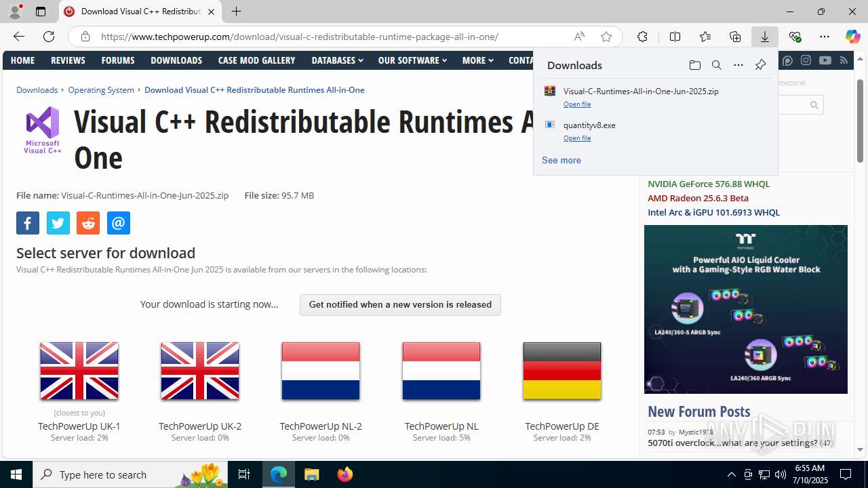This screenshot has height=488, width=868.
Task: Open the DOWNLOADS menu item
Action: pyautogui.click(x=176, y=60)
